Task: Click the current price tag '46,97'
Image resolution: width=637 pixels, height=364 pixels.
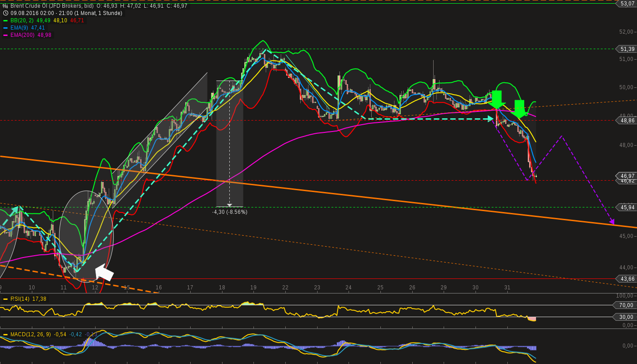Action: point(627,176)
